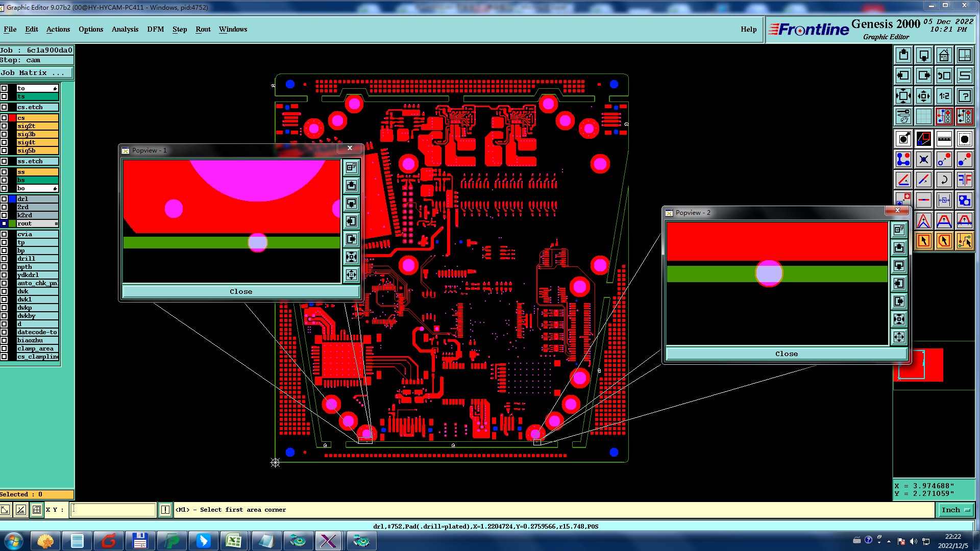Select the measure ruler tool
The image size is (980, 551).
(x=944, y=139)
